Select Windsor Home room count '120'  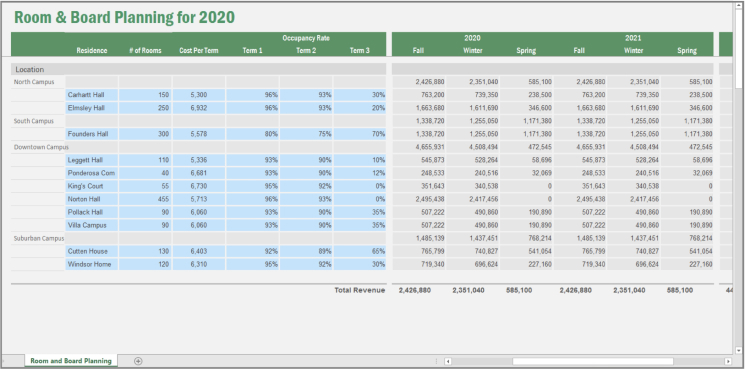click(145, 264)
